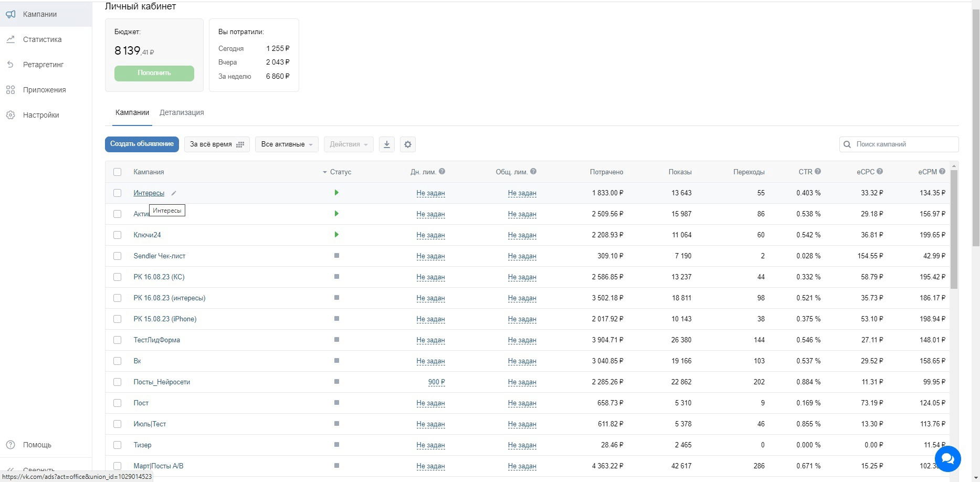The image size is (980, 482).
Task: Click the Статистика chart icon in sidebar
Action: click(10, 39)
